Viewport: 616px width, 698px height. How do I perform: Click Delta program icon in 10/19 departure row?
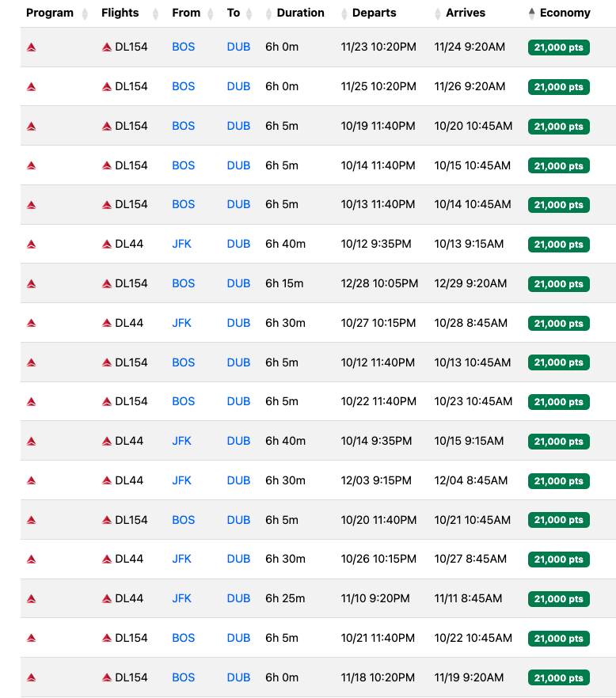pos(31,127)
